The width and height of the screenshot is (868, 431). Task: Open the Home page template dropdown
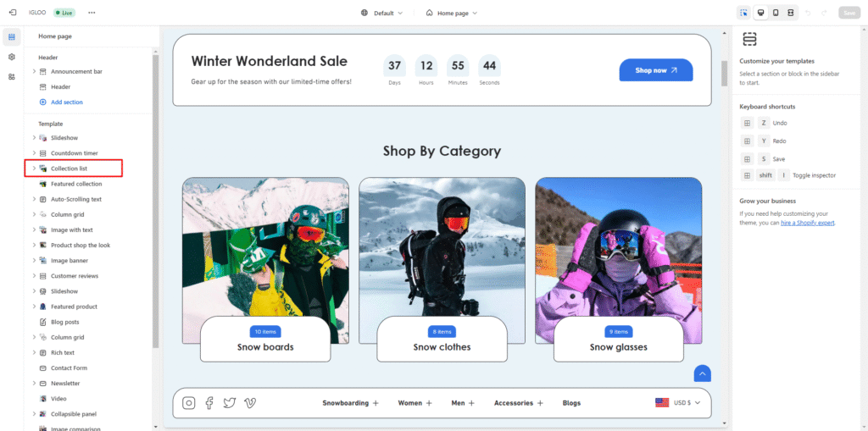[x=452, y=13]
